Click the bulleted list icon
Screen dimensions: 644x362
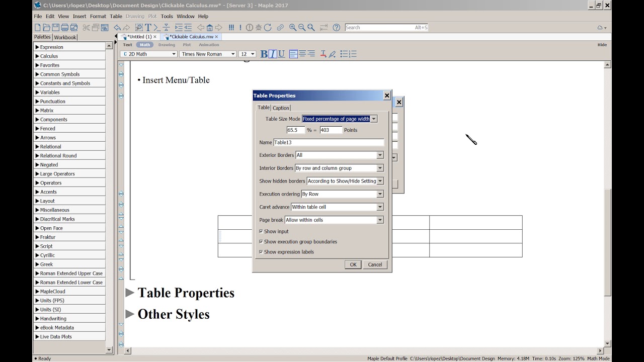coord(344,54)
